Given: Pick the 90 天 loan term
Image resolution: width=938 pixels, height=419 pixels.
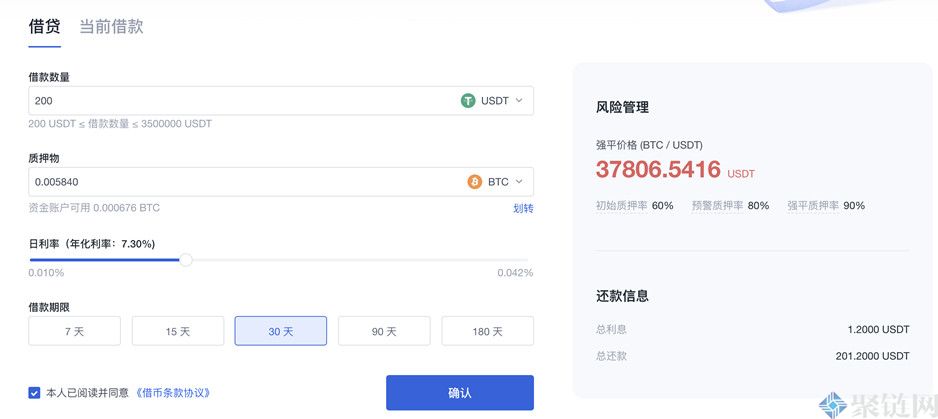Looking at the screenshot, I should click(384, 331).
